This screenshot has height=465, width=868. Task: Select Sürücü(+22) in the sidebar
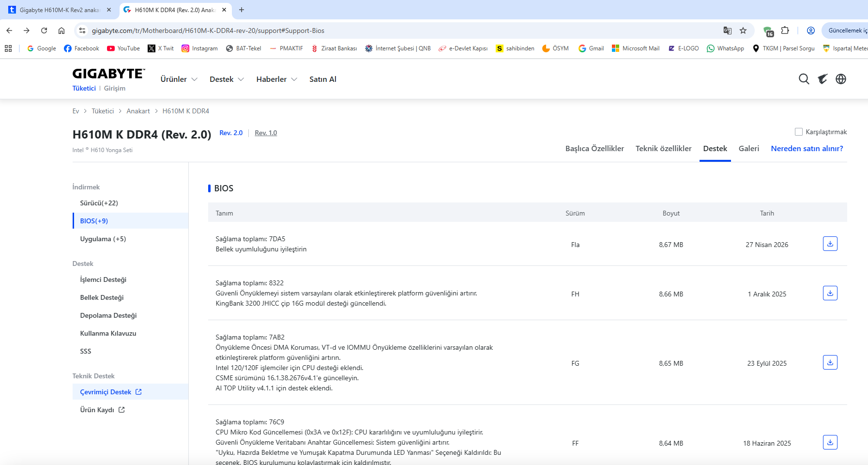click(99, 203)
